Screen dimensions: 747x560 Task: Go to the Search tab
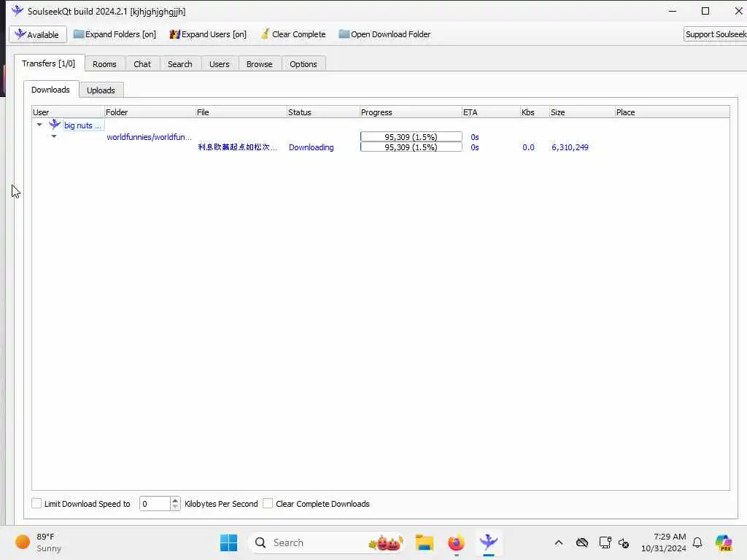[x=179, y=64]
